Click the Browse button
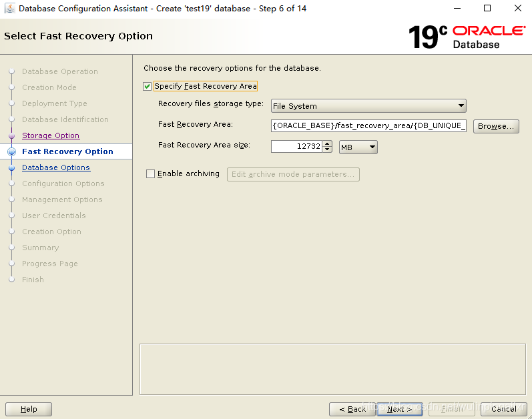This screenshot has height=419, width=532. (x=496, y=126)
